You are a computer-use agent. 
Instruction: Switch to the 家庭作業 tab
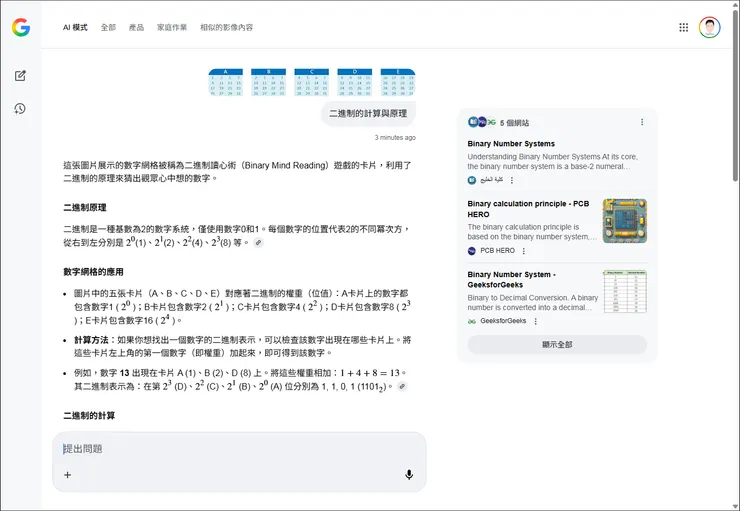[172, 27]
